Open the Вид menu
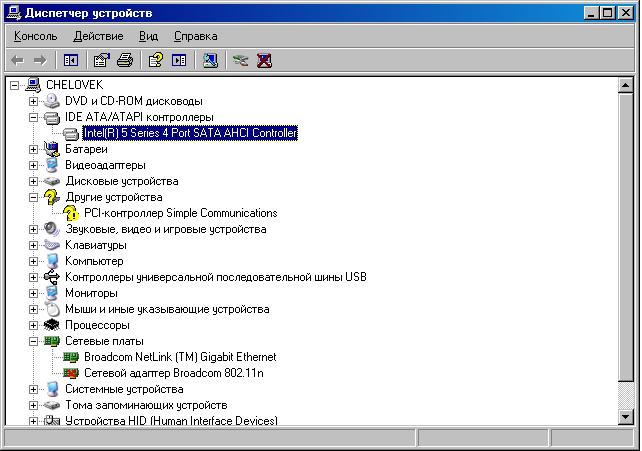This screenshot has height=451, width=642. tap(148, 36)
